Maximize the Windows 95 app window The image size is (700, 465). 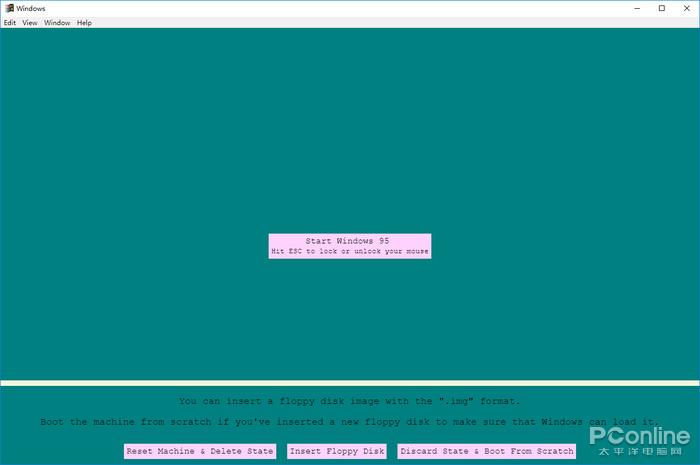[662, 8]
